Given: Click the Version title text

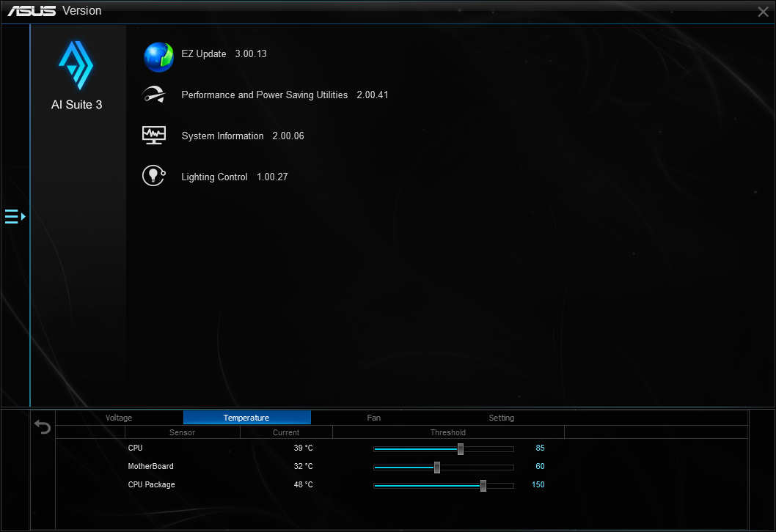Looking at the screenshot, I should coord(81,11).
